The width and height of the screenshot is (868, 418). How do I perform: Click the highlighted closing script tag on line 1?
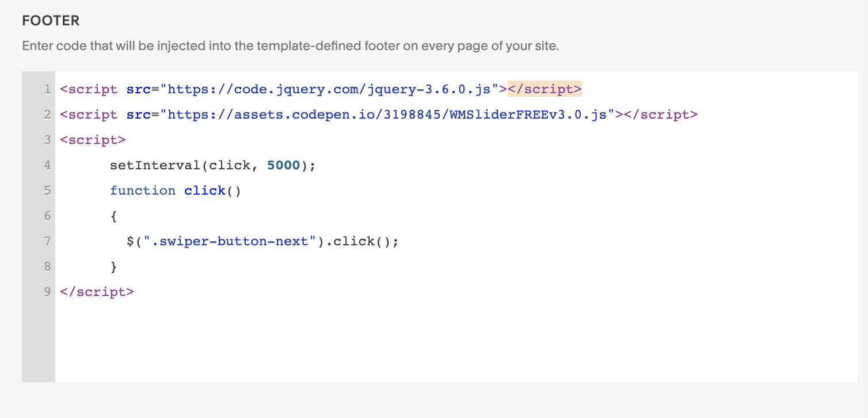[545, 89]
